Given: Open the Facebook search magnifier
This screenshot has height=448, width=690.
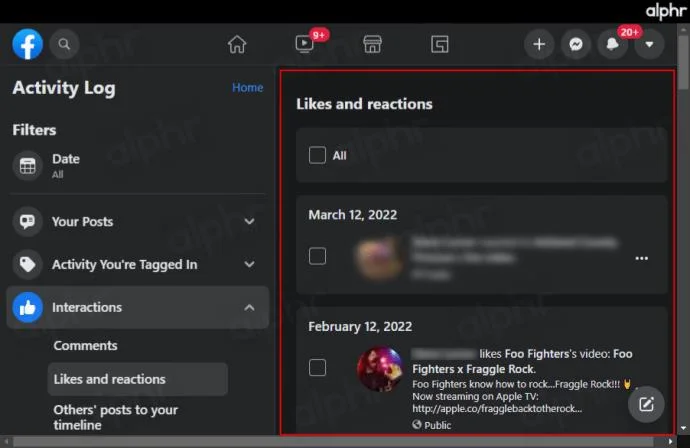Looking at the screenshot, I should pos(64,44).
